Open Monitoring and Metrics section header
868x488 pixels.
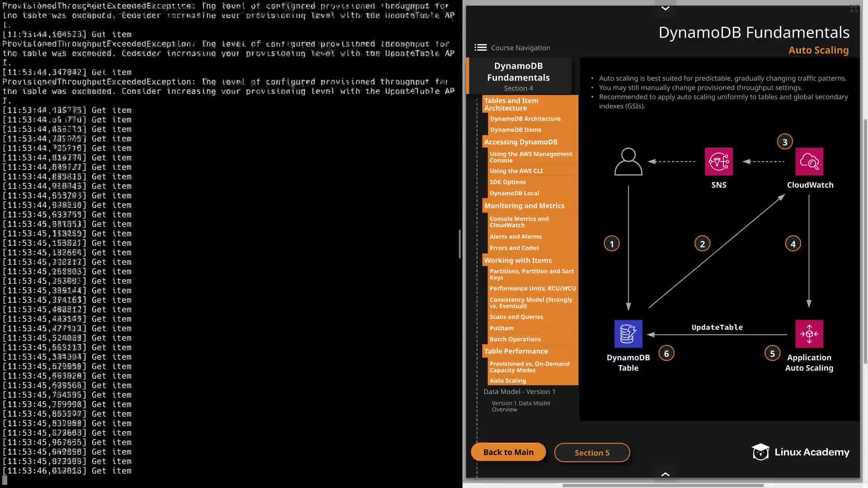tap(524, 206)
